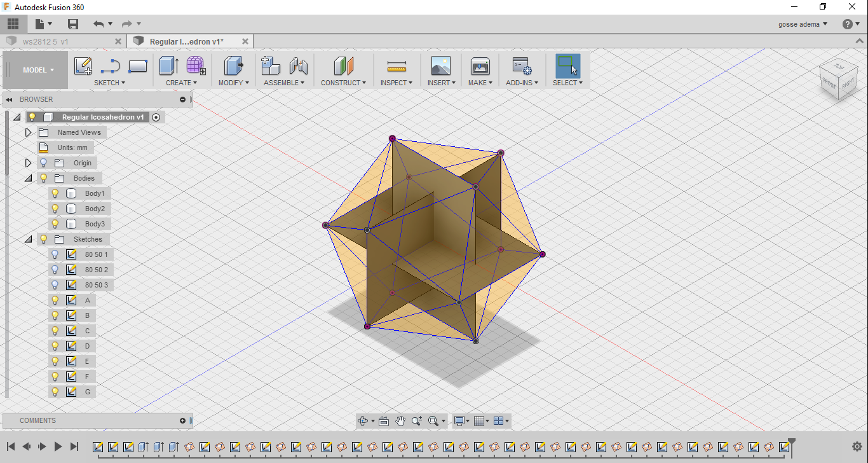
Task: Select the Zoom magnifier tool
Action: point(417,421)
